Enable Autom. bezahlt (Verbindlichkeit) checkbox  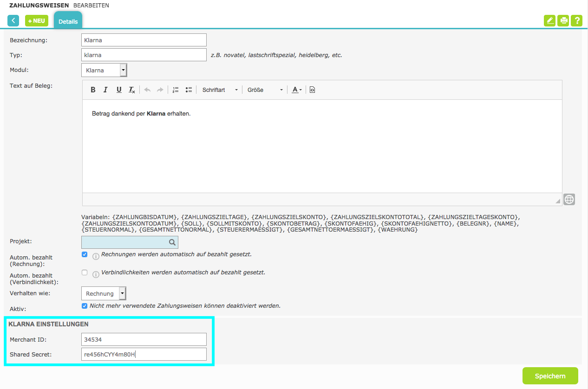tap(85, 272)
